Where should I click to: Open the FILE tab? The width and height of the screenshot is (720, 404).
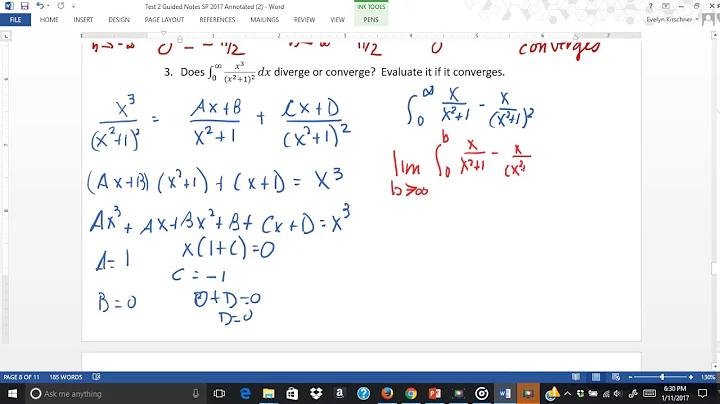pyautogui.click(x=15, y=20)
